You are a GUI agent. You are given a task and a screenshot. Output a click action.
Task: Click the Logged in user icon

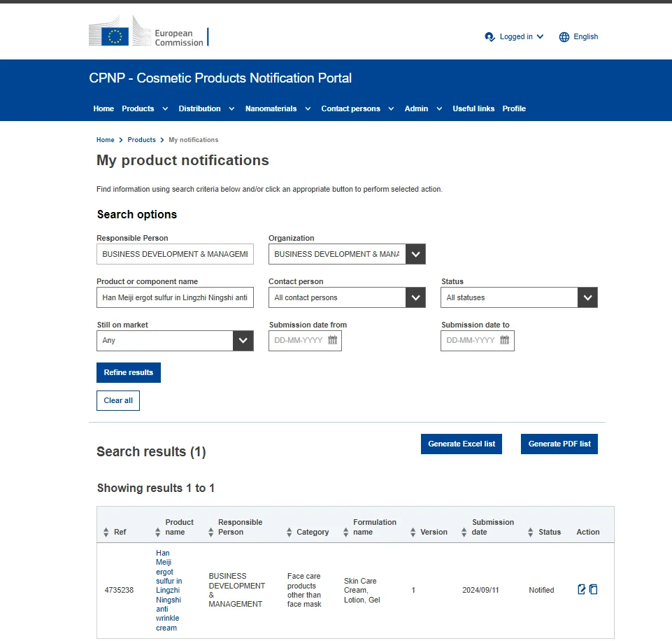click(x=489, y=37)
